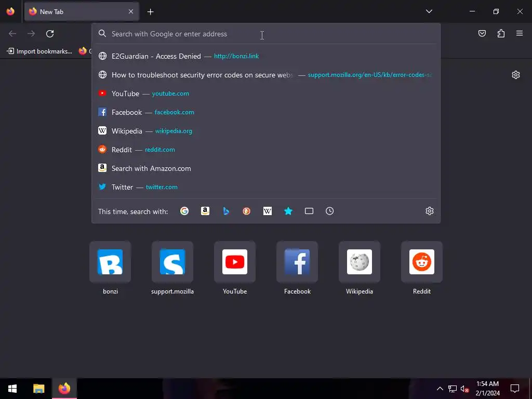Search bookmarks using the star icon
The height and width of the screenshot is (399, 532).
click(x=288, y=211)
